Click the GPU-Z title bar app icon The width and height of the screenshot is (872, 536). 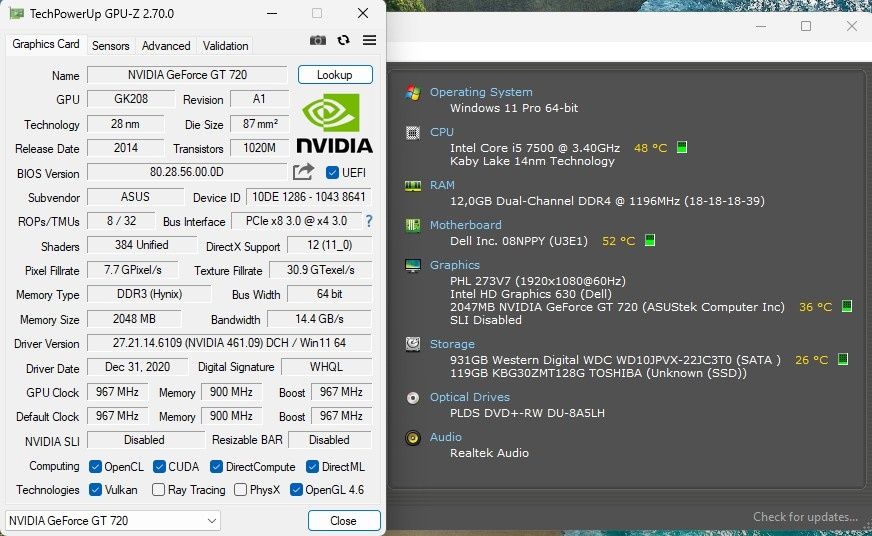tap(17, 13)
